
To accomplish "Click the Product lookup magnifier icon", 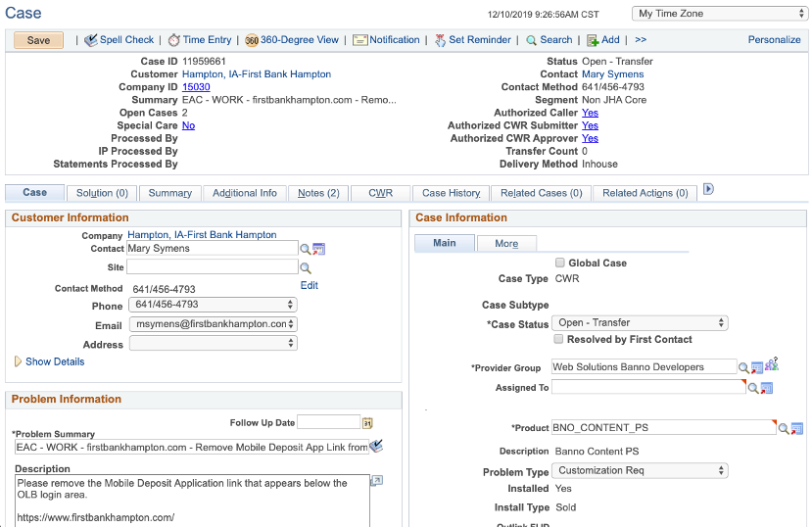I will pyautogui.click(x=784, y=428).
